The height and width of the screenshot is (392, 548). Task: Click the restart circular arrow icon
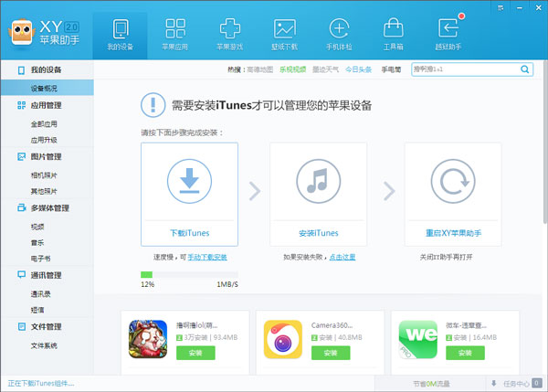453,181
